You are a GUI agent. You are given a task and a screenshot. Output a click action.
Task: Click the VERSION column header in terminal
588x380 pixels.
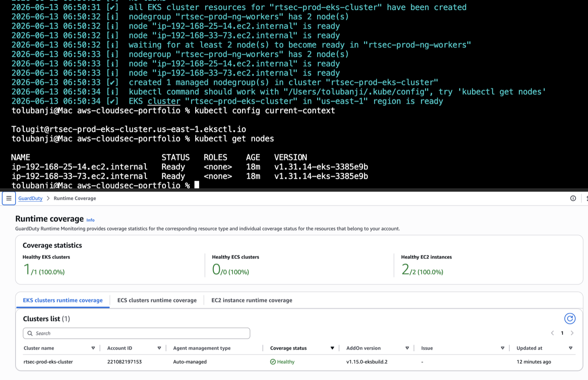click(x=291, y=158)
